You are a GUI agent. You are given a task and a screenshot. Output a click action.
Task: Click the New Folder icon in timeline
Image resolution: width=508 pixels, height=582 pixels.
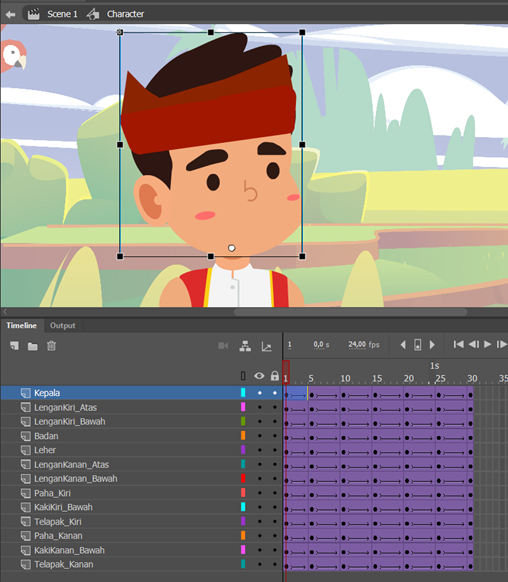pos(33,346)
